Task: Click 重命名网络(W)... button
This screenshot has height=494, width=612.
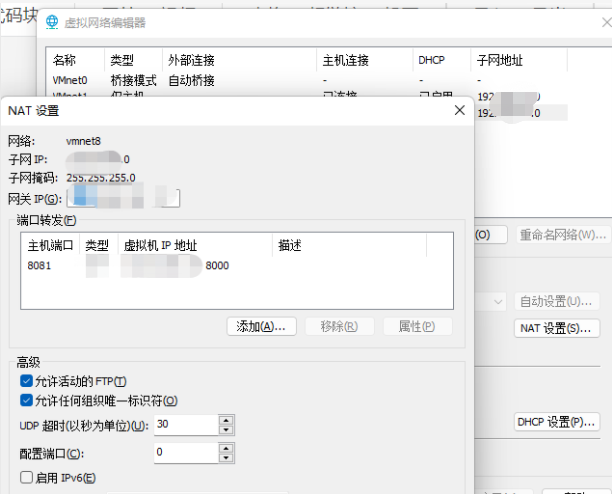Action: pos(563,235)
